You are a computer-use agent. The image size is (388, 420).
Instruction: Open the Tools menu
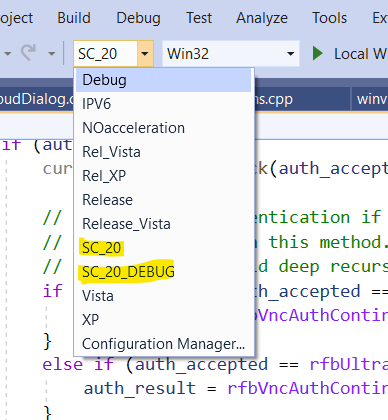coord(329,18)
